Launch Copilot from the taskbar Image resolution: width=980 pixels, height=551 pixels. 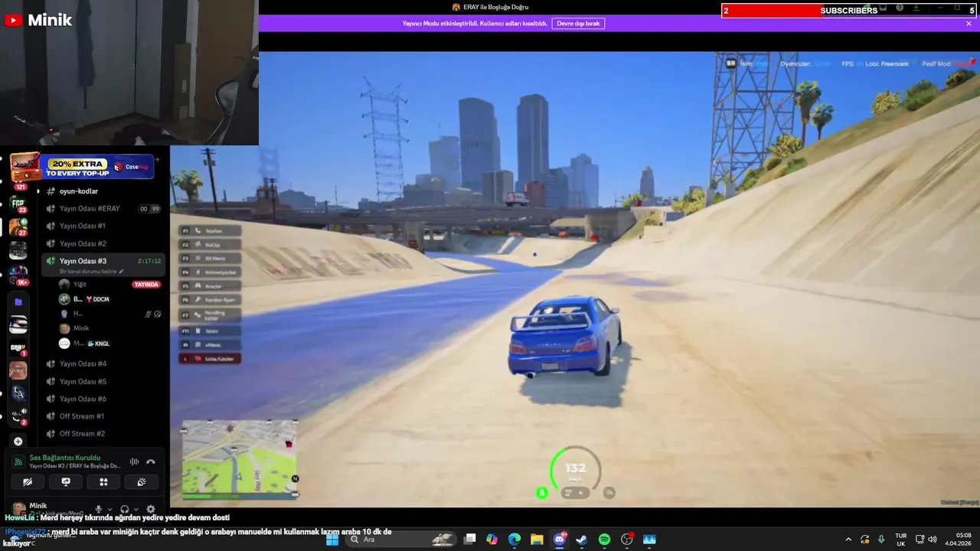[x=492, y=540]
